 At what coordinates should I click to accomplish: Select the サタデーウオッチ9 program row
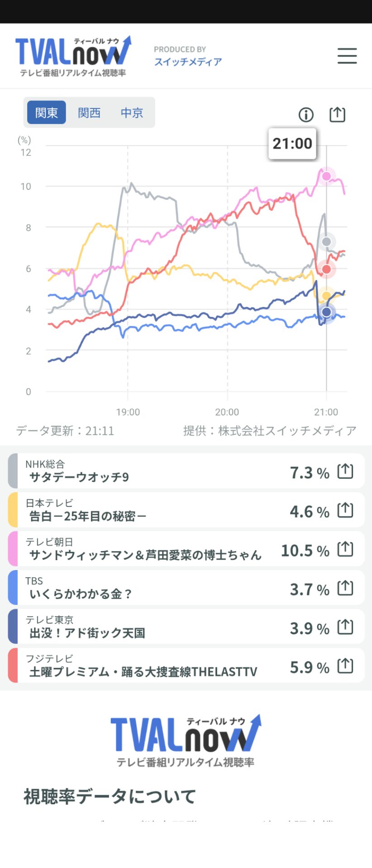tap(186, 471)
